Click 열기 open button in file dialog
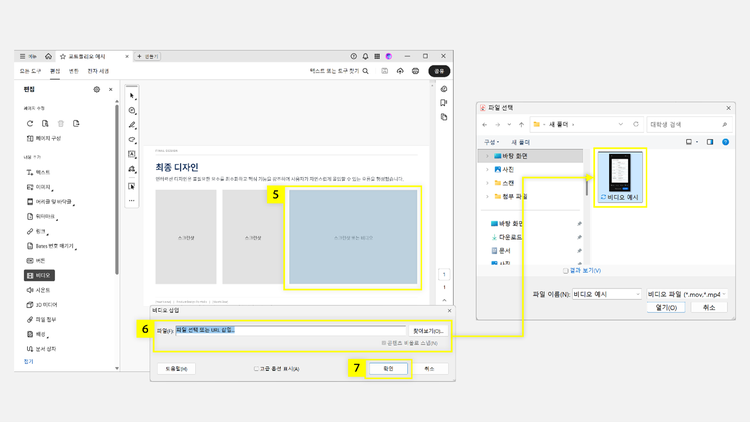 tap(666, 308)
